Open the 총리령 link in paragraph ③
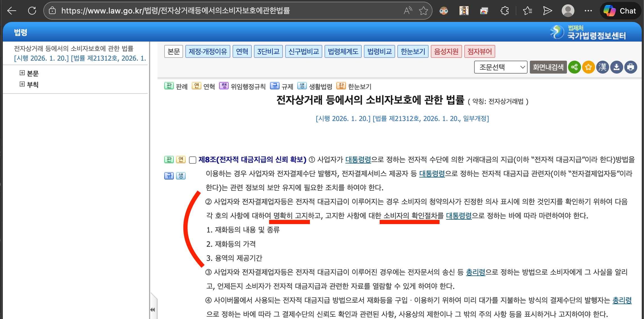 (x=476, y=272)
